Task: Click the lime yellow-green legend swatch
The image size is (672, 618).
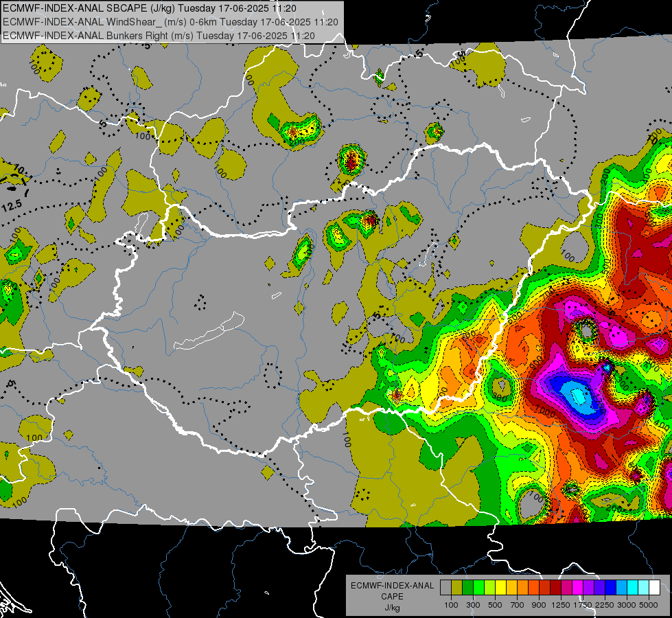Action: click(x=489, y=587)
